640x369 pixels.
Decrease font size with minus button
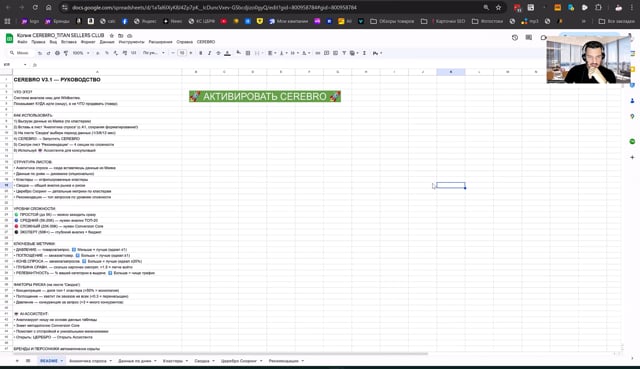173,53
